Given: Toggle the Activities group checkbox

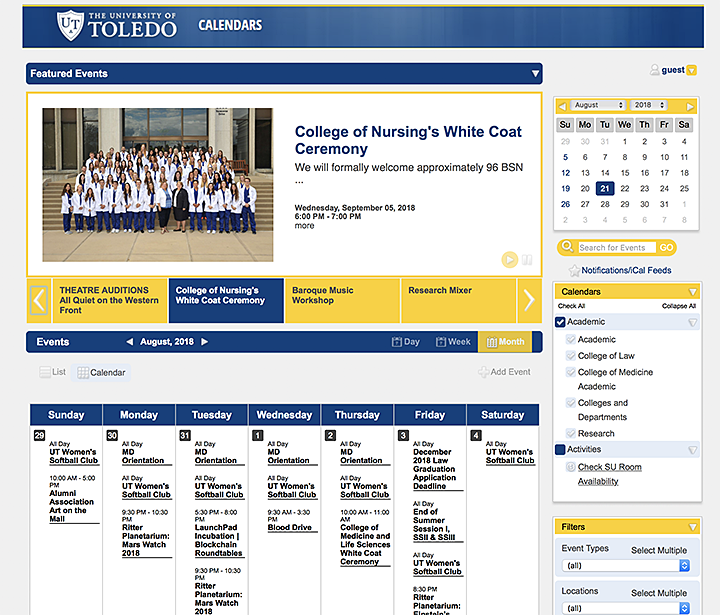Looking at the screenshot, I should (560, 449).
